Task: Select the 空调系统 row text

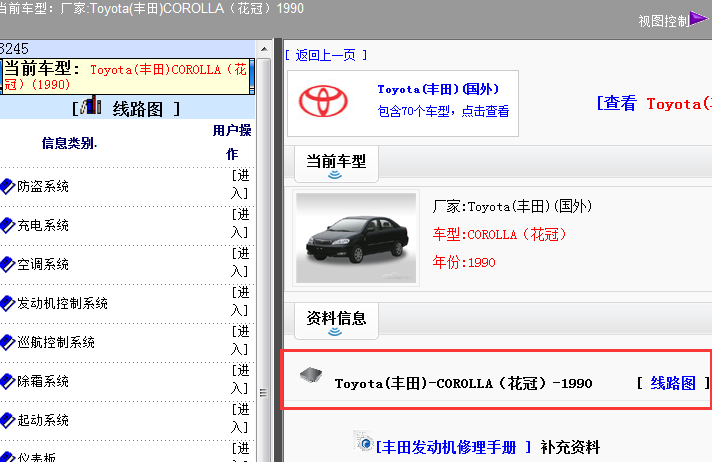Action: [43, 264]
